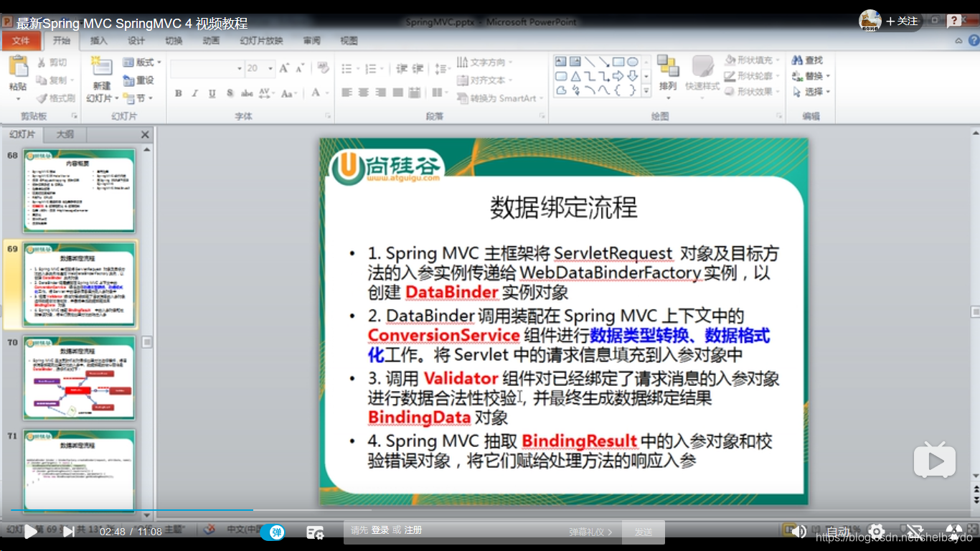
Task: Click the 发送 danmaku send button
Action: click(x=643, y=531)
